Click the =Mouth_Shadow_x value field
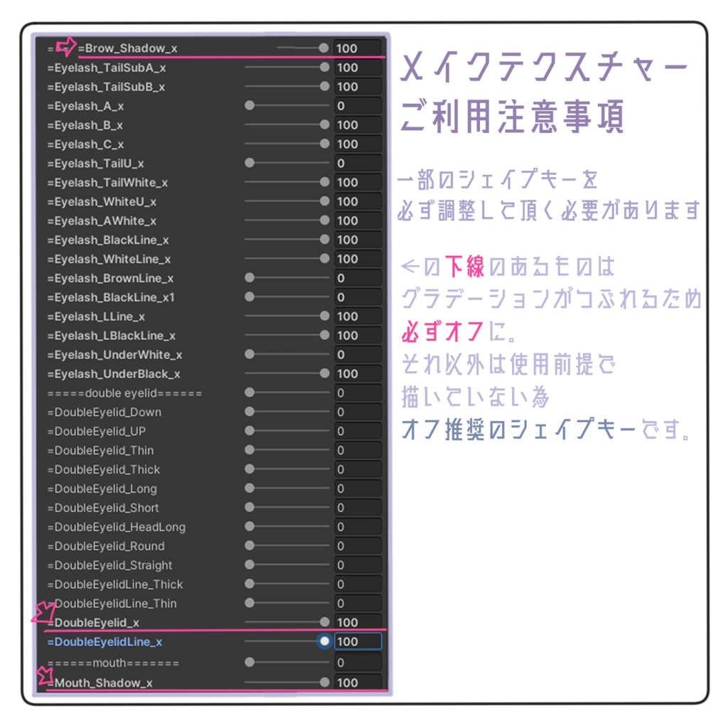Screen dimensions: 728x728 point(359,682)
